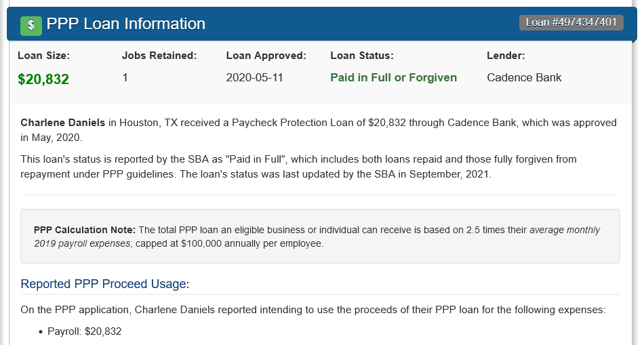Screen dimensions: 644x345
Task: Click the Loan #4974347401 badge
Action: pyautogui.click(x=571, y=22)
